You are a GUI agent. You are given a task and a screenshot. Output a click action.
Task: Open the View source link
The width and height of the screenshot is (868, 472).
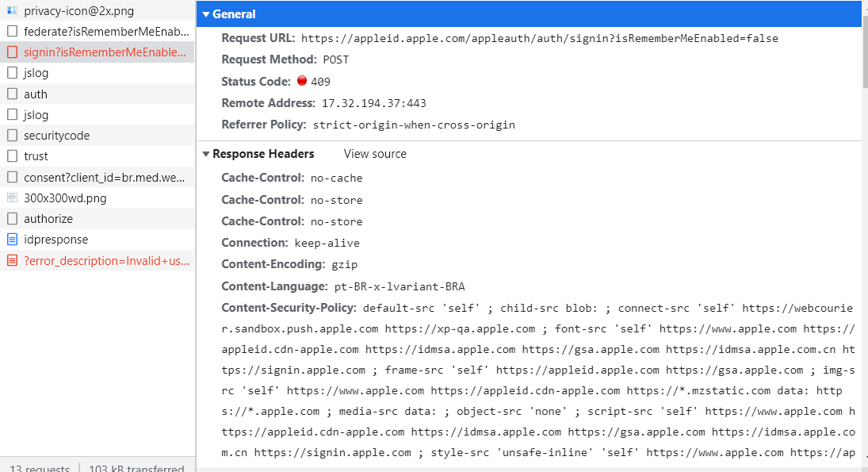(374, 154)
